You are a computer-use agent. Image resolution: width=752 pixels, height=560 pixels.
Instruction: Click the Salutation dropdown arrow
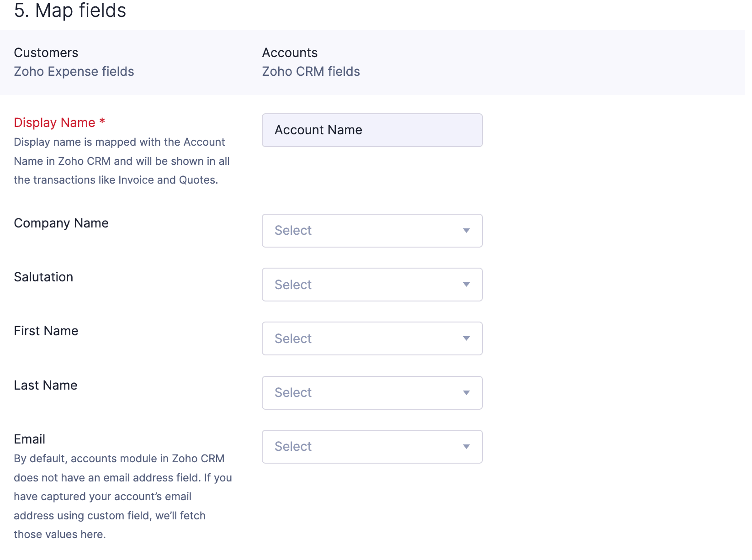pos(466,285)
